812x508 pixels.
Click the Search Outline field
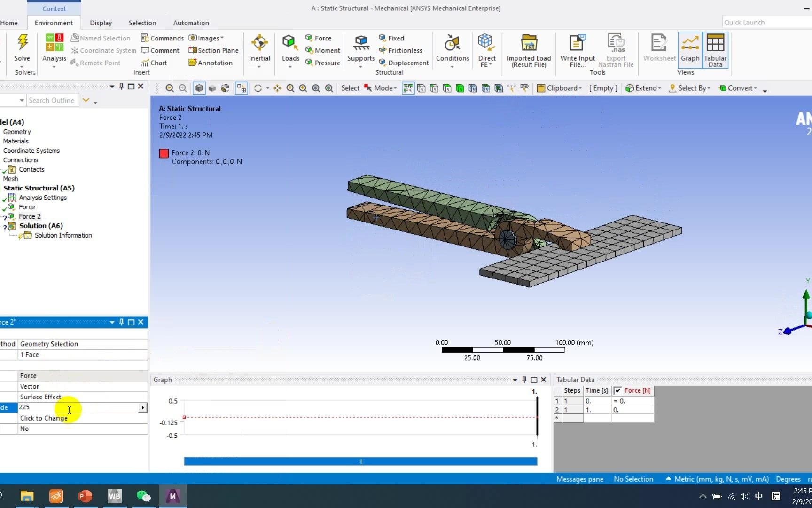(x=53, y=100)
